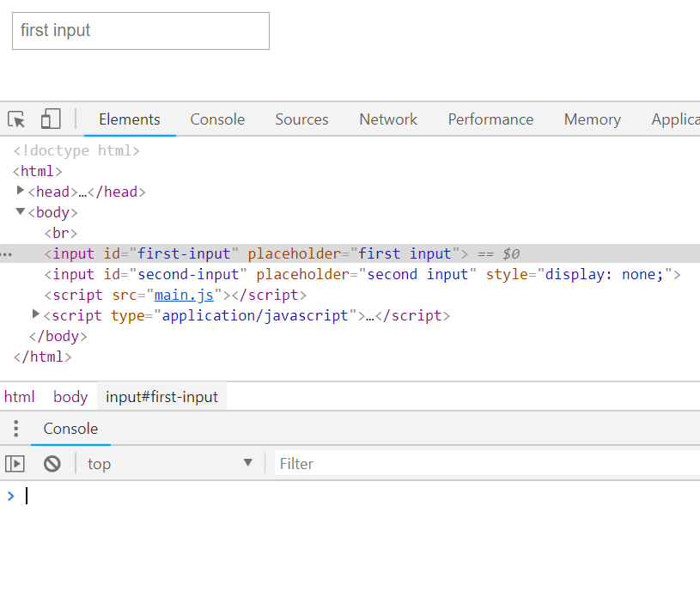700x616 pixels.
Task: Open the console drawer three-dot menu
Action: [15, 429]
